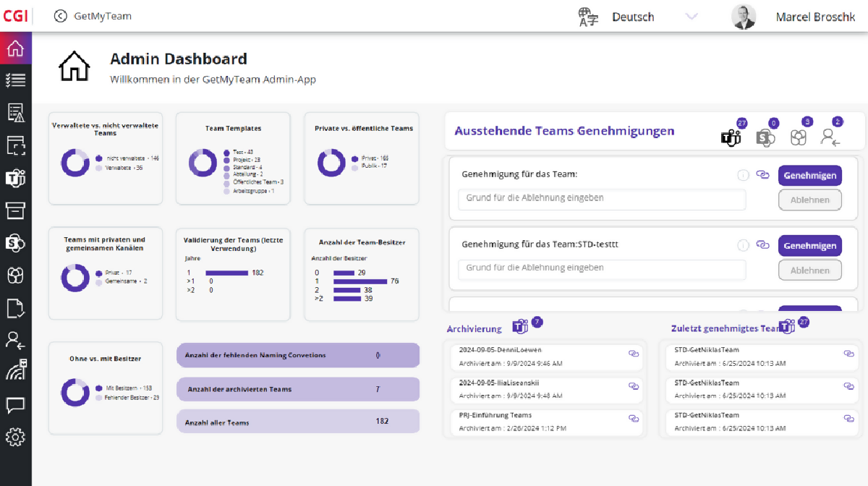868x486 pixels.
Task: Click the translate icon beside Deutsch
Action: (588, 17)
